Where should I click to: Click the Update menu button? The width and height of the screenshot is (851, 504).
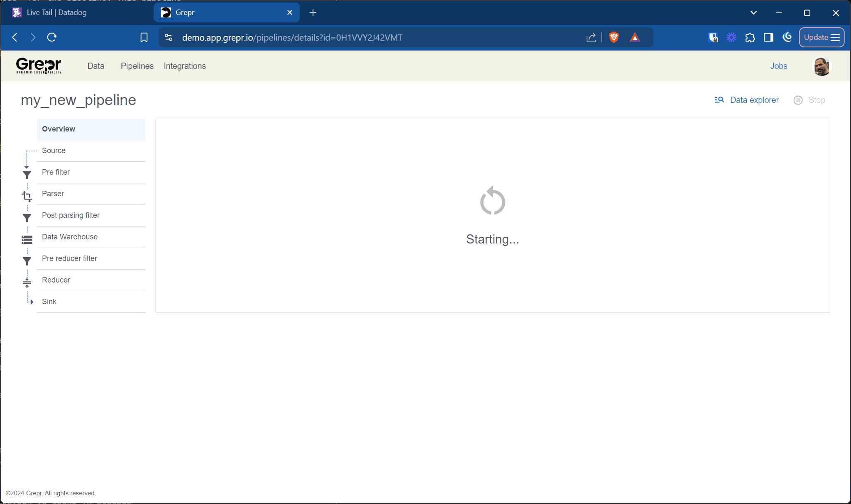click(x=822, y=37)
